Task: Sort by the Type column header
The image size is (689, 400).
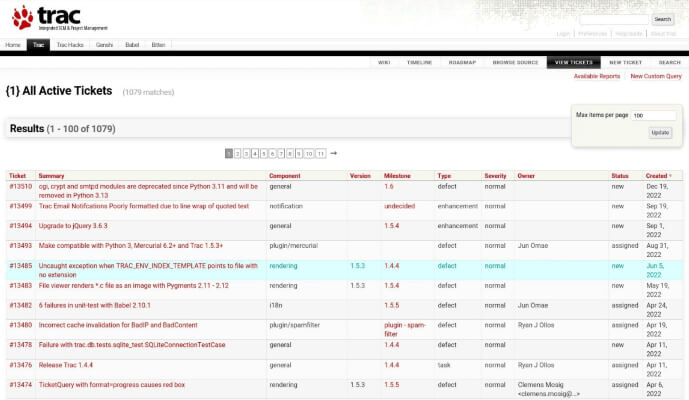Action: click(x=444, y=176)
